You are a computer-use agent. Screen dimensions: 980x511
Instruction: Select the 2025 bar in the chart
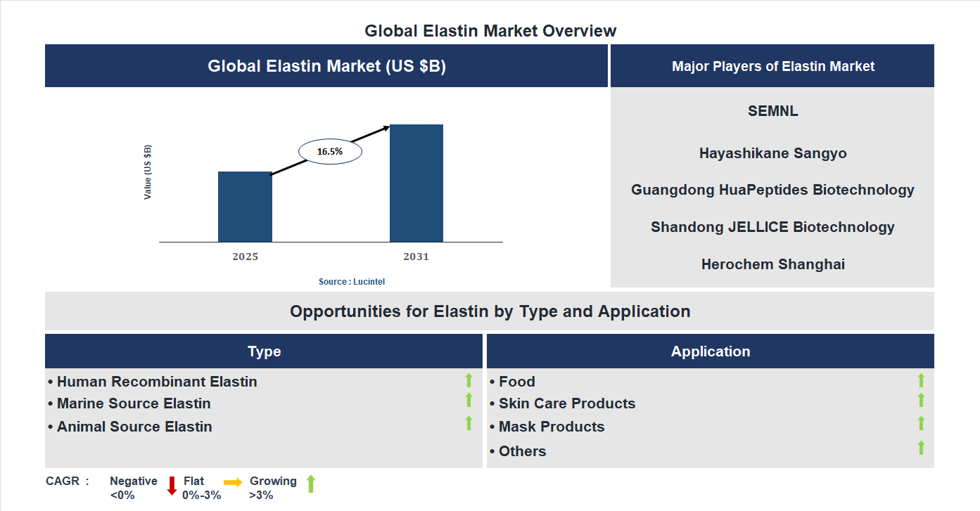[245, 207]
